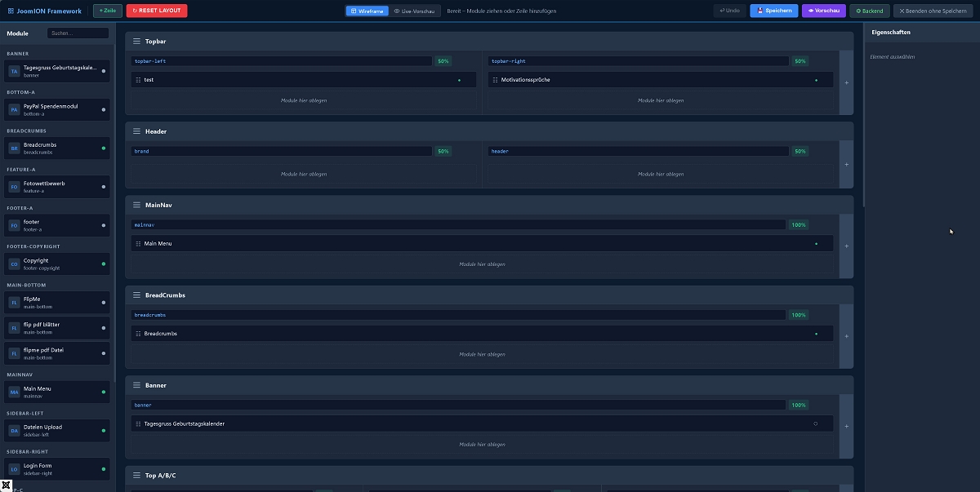Open the 100% width selector of breadcrumbs column

click(799, 315)
